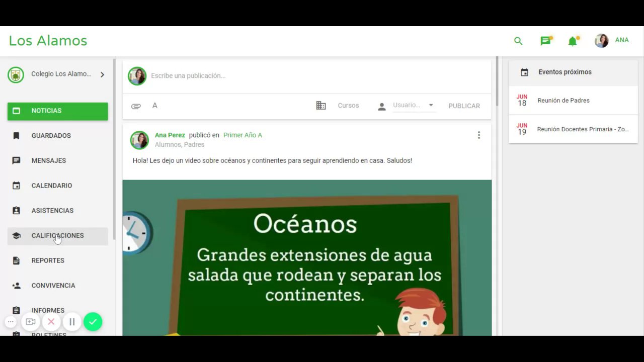
Task: Click the Asistencias badge icon
Action: pyautogui.click(x=16, y=211)
